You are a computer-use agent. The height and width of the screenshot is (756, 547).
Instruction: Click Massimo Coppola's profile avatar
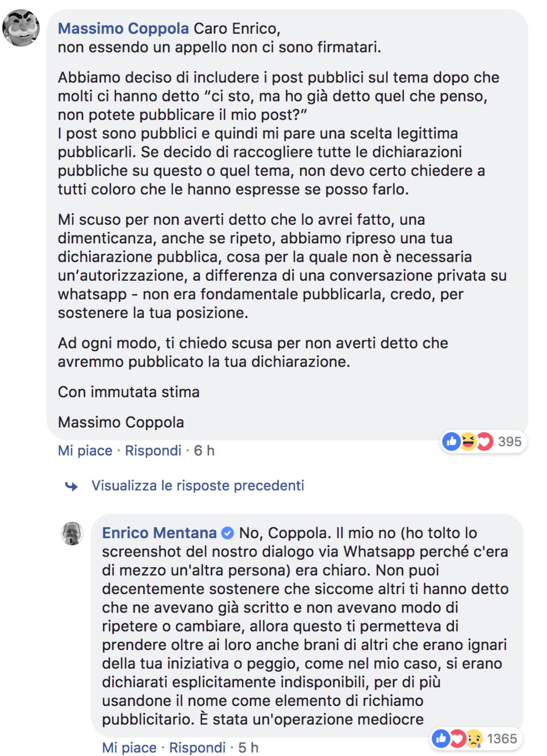tap(21, 28)
